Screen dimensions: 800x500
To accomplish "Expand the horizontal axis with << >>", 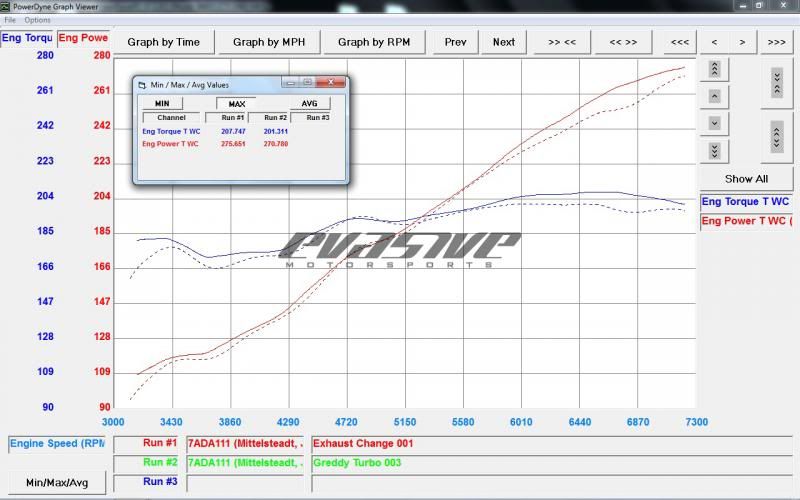I will point(623,42).
